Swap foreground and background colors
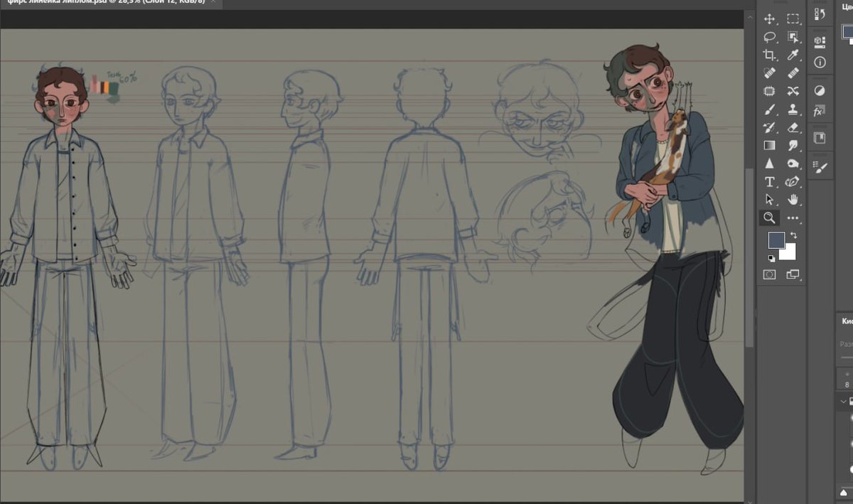The height and width of the screenshot is (504, 853). coord(793,235)
